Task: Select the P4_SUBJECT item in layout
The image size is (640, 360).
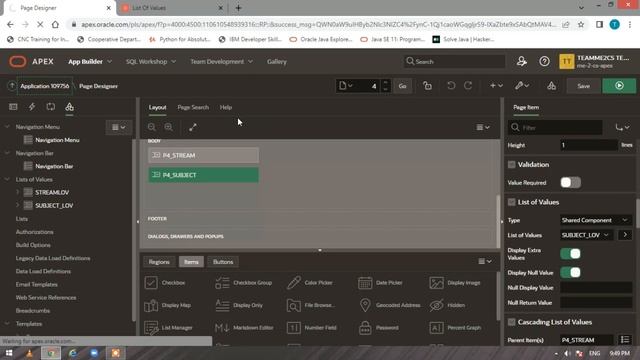Action: [203, 175]
